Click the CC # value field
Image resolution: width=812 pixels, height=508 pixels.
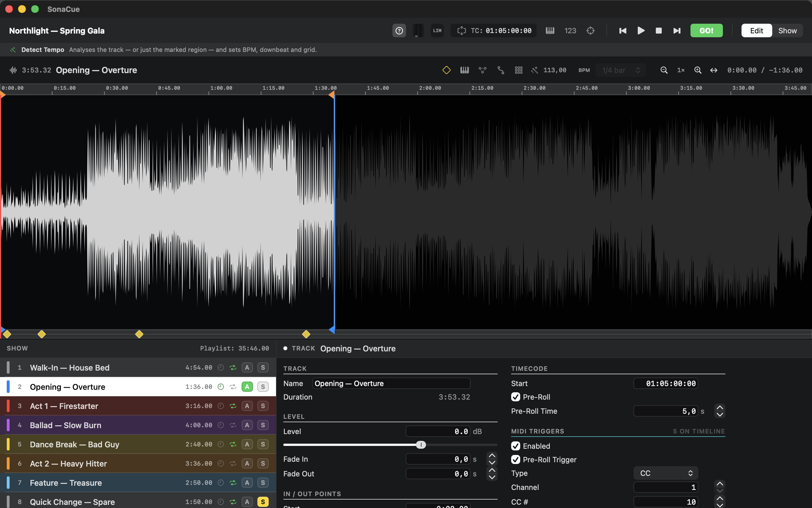pyautogui.click(x=666, y=502)
